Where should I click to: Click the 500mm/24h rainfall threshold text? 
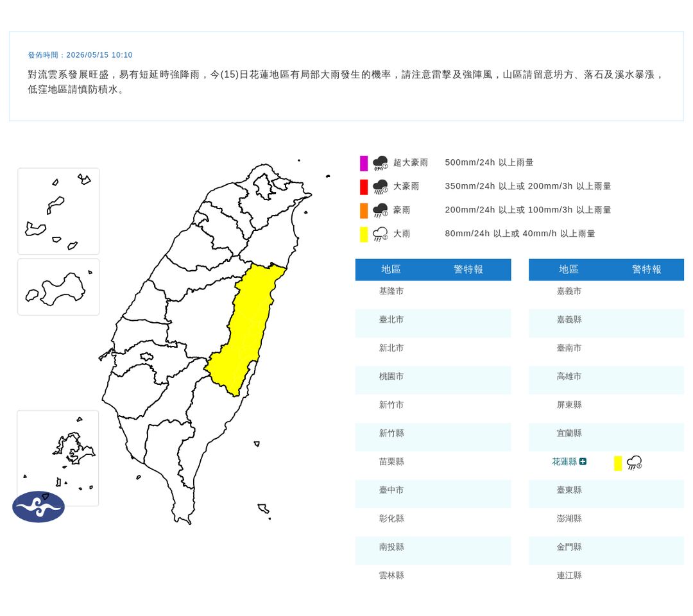point(489,162)
